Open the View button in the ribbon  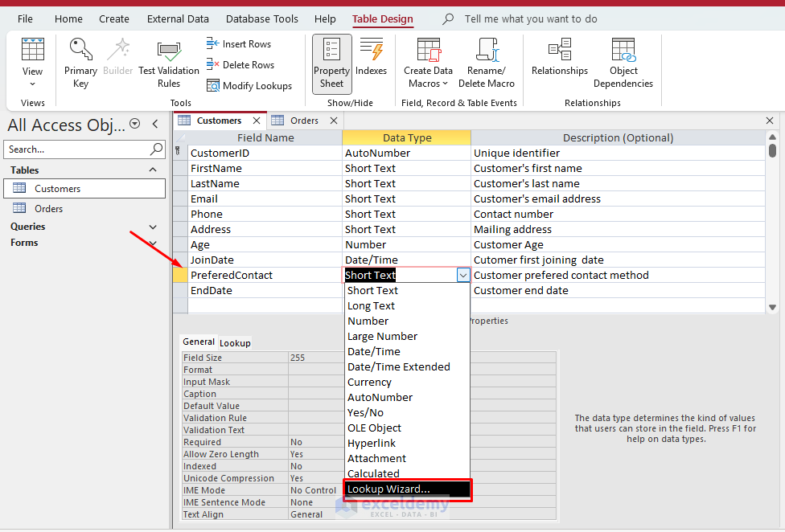pyautogui.click(x=32, y=63)
